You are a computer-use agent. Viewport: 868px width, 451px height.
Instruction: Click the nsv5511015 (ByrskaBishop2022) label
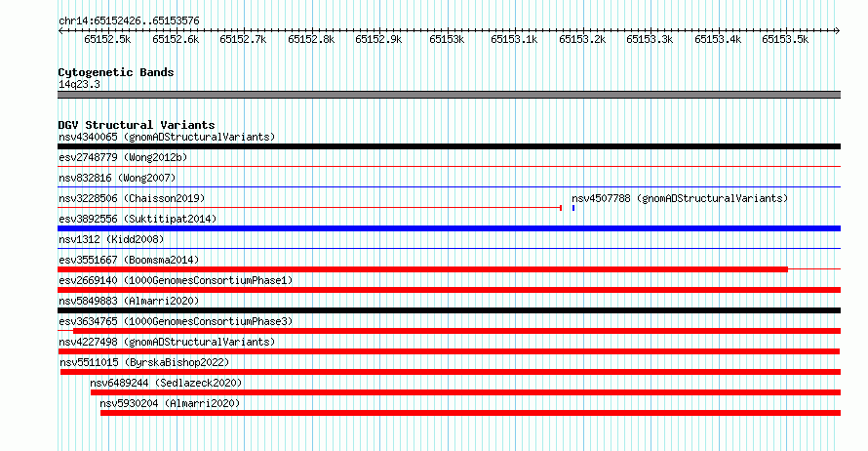(144, 362)
